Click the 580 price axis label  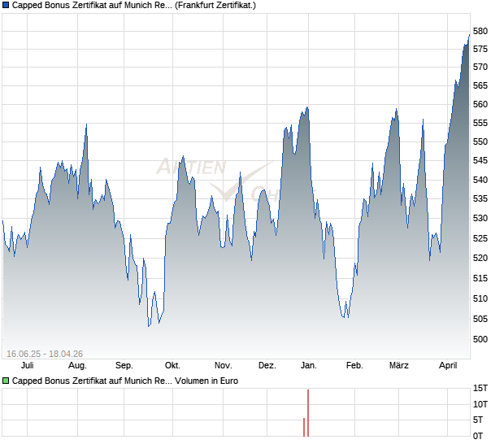pos(480,32)
